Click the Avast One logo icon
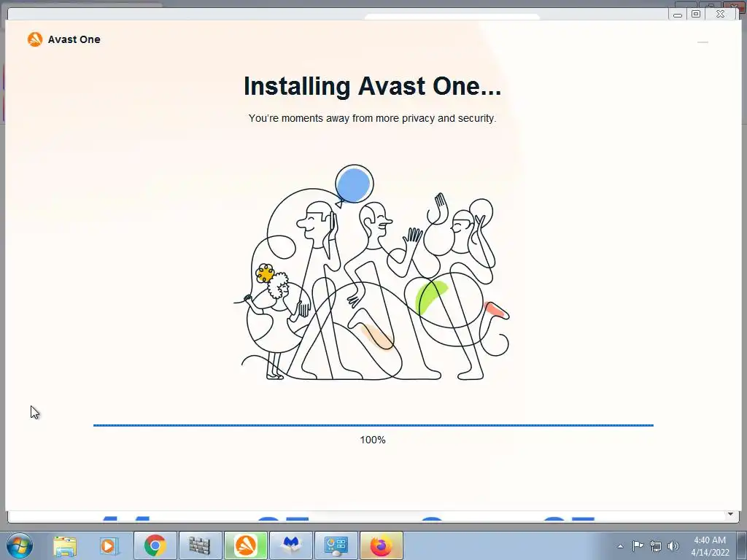Viewport: 747px width, 560px height. [x=35, y=39]
